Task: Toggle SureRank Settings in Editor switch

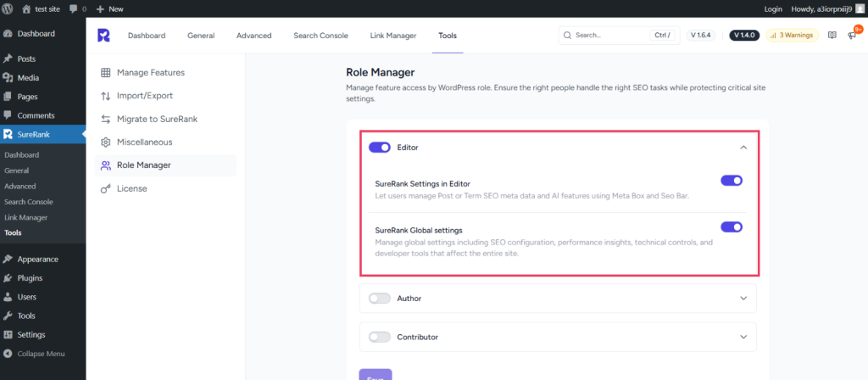Action: [x=732, y=181]
